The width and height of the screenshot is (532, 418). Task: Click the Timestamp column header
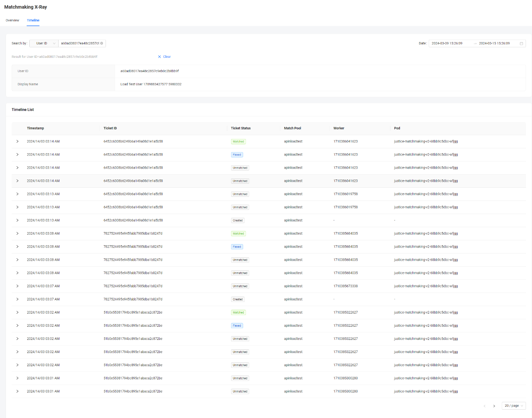(x=35, y=128)
